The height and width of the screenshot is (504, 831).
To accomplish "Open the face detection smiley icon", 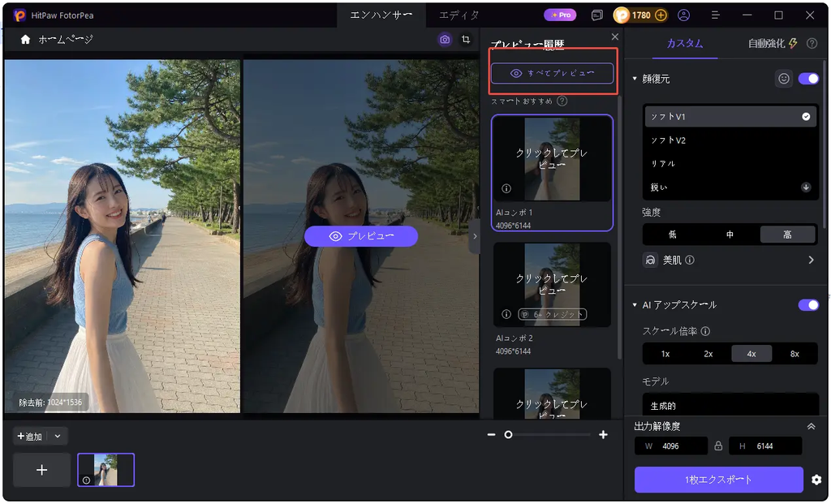I will [784, 79].
